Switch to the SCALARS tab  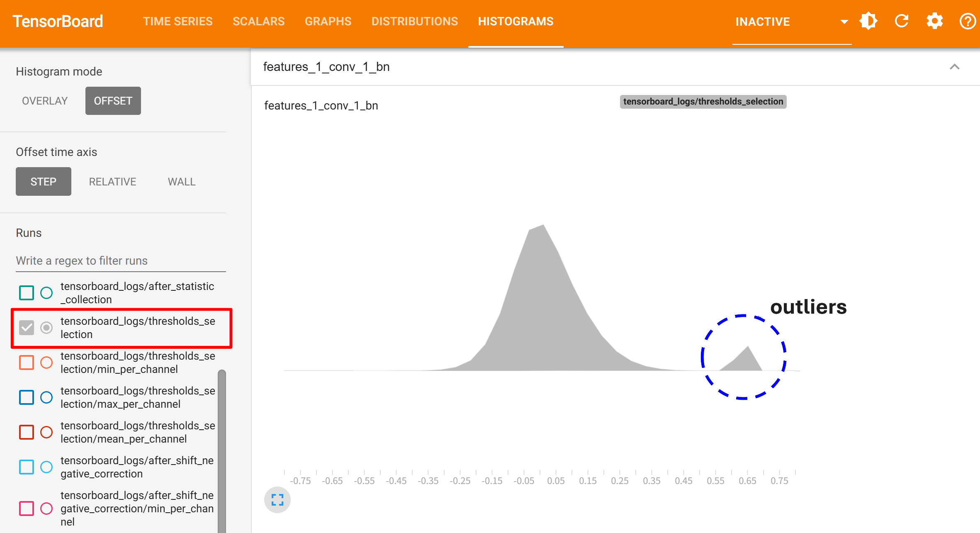(258, 22)
